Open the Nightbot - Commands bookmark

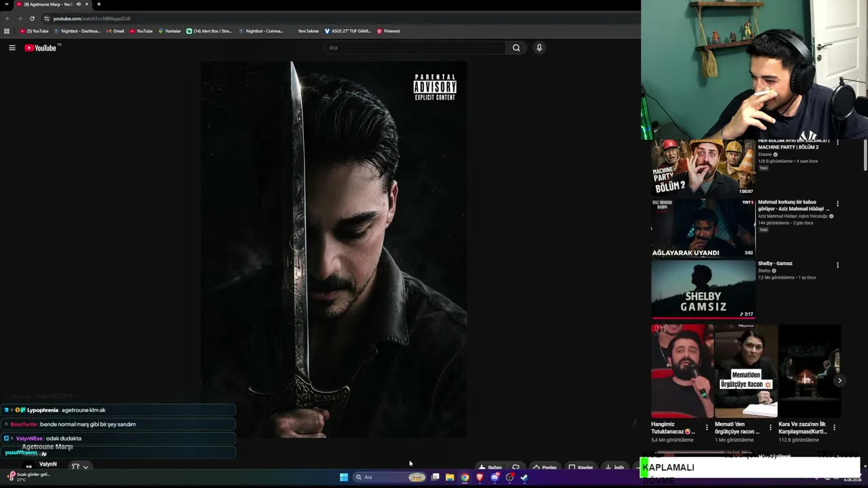point(261,31)
